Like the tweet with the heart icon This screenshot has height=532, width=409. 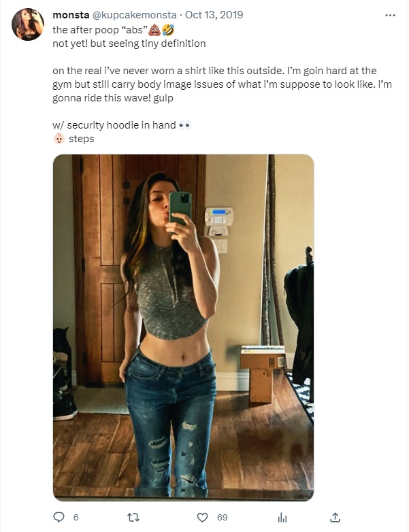[x=203, y=518]
